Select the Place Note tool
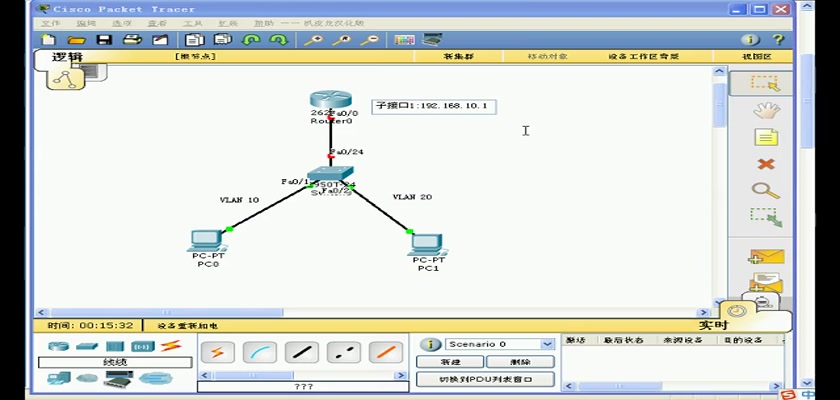The image size is (840, 400). pos(766,138)
